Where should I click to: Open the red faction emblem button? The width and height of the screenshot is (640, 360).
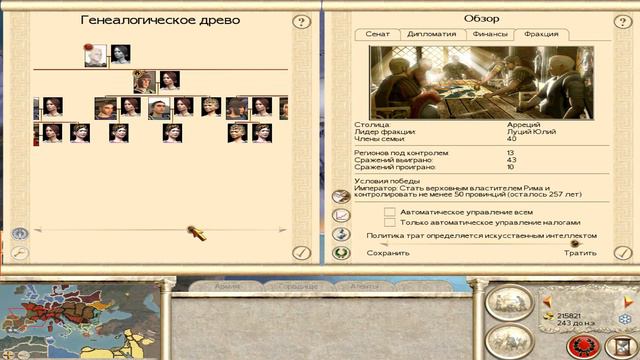point(583,346)
